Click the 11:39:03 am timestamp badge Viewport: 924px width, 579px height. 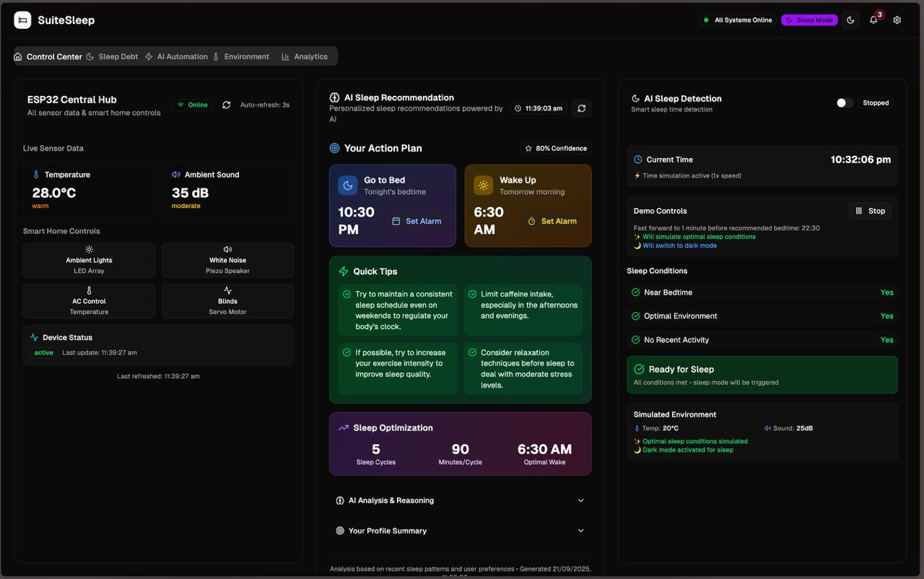[x=539, y=108]
